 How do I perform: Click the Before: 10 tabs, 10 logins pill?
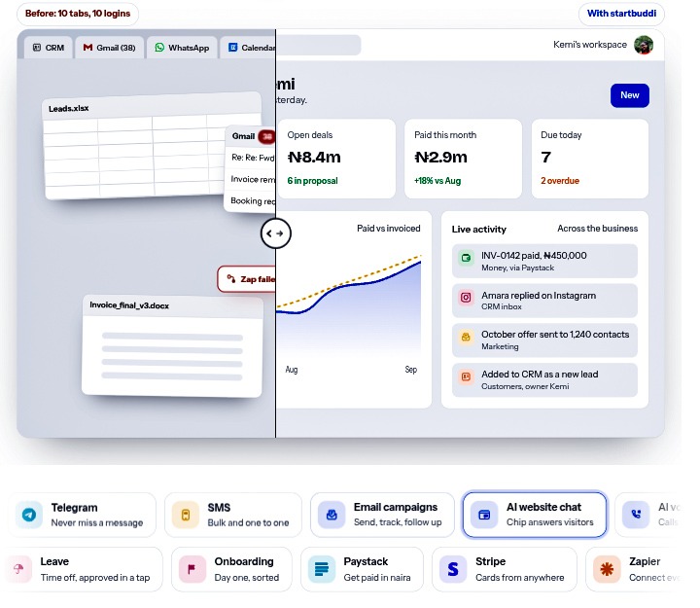click(78, 14)
